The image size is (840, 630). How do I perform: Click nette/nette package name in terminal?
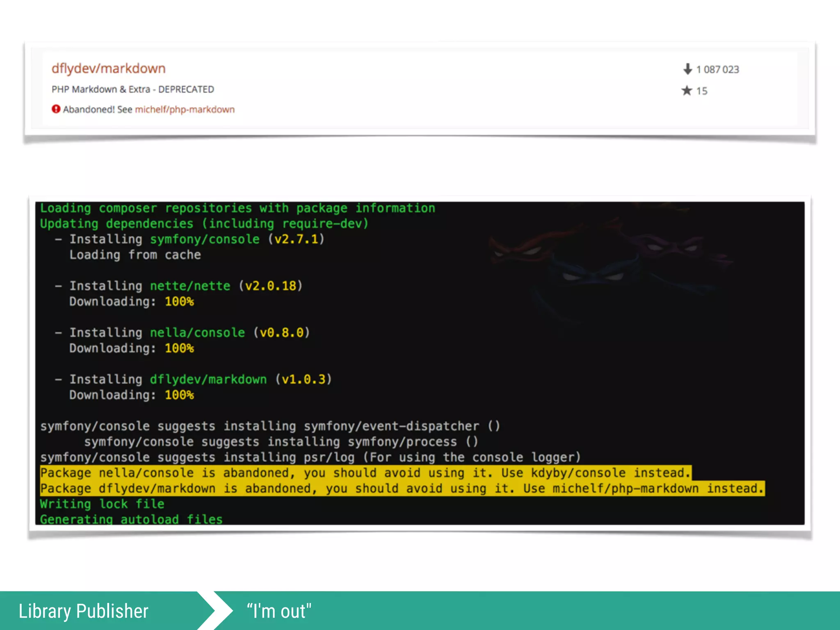[x=190, y=286]
